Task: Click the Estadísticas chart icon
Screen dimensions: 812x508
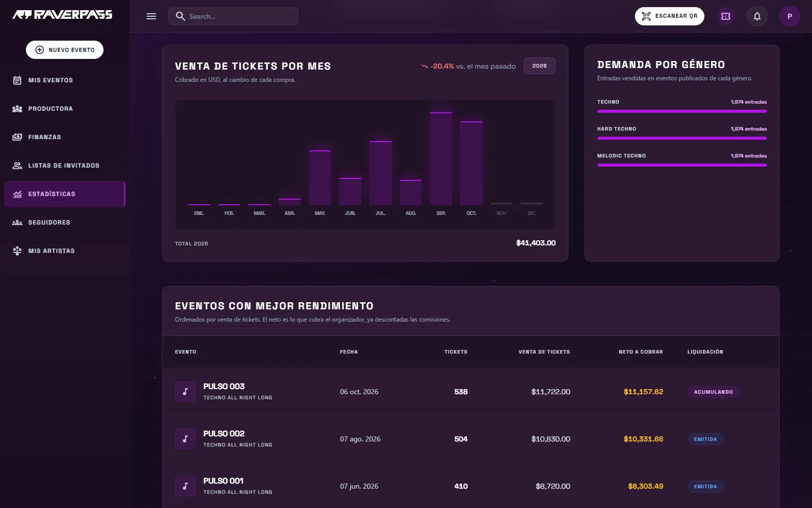Action: pyautogui.click(x=17, y=194)
